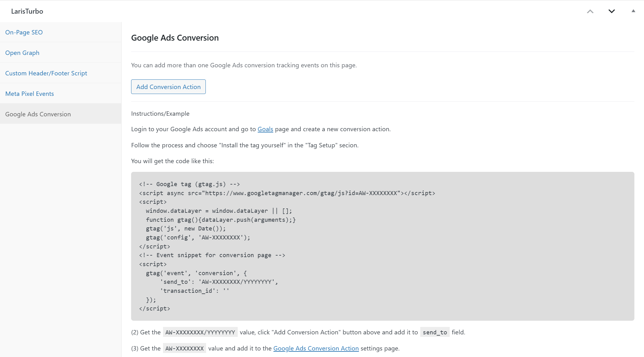Click the googletagmanager script URL line

click(x=287, y=193)
